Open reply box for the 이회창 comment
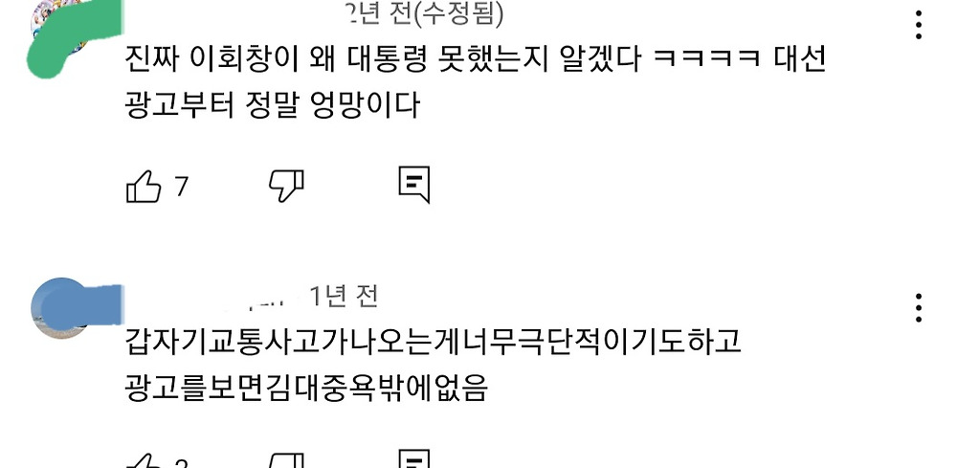The width and height of the screenshot is (980, 468). [x=414, y=185]
